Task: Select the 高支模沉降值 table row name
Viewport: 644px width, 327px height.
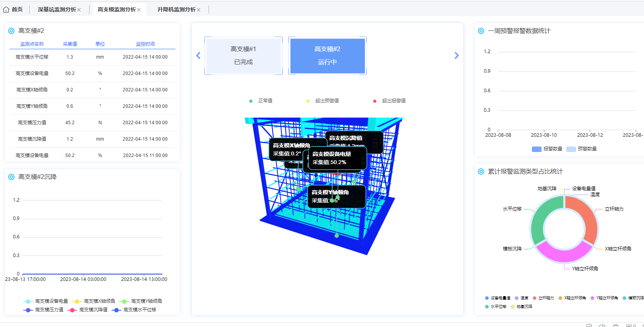Action: coord(32,139)
